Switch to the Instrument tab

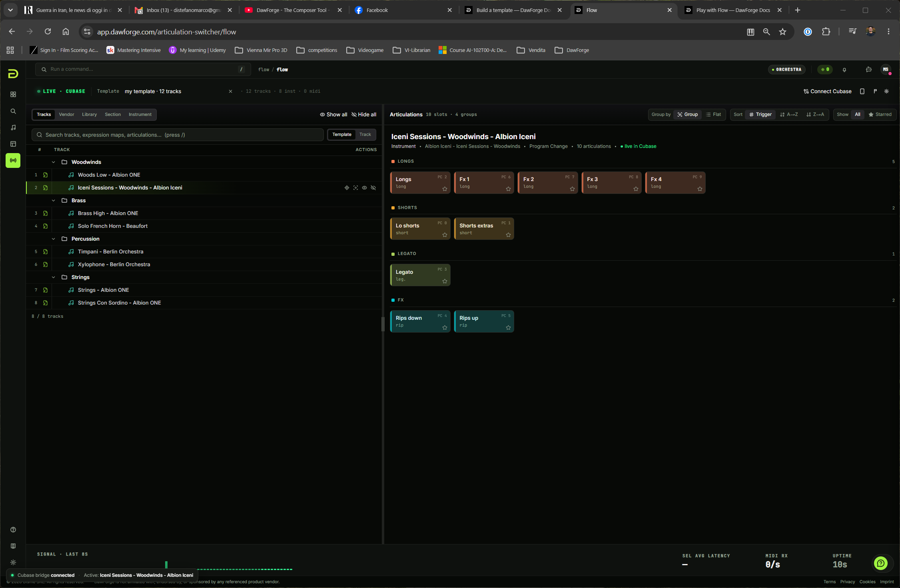point(140,115)
